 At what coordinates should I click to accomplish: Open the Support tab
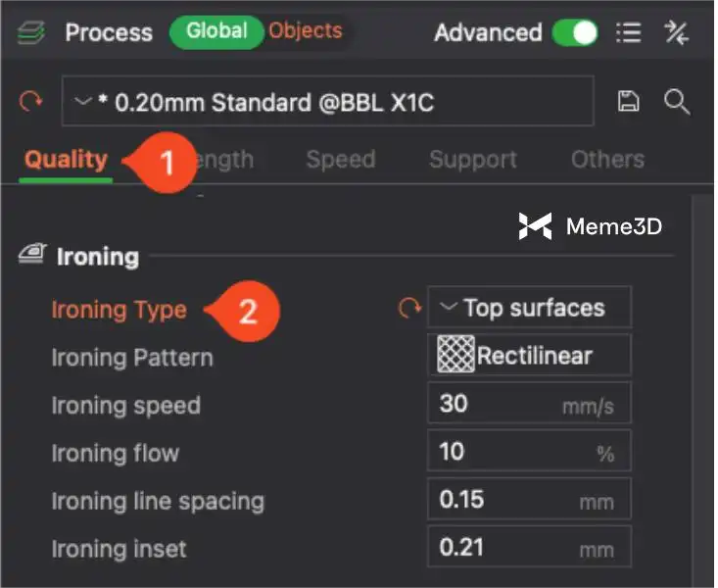[472, 160]
